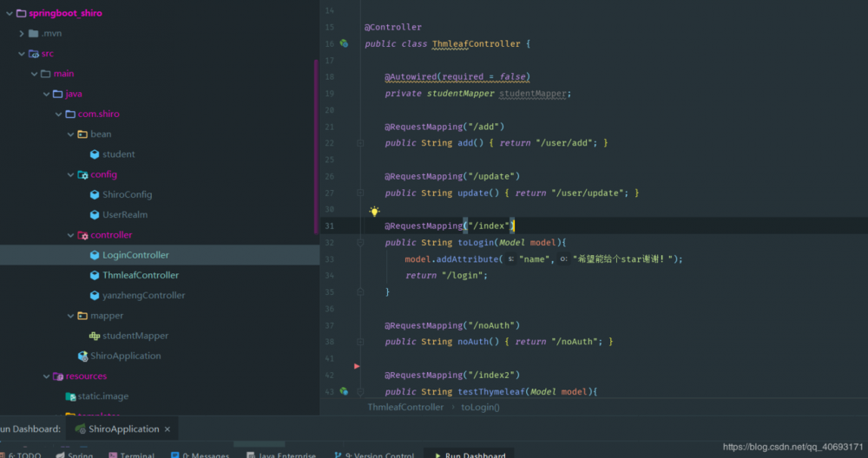The height and width of the screenshot is (458, 868).
Task: Expand the folded add() method on line 22
Action: point(359,143)
